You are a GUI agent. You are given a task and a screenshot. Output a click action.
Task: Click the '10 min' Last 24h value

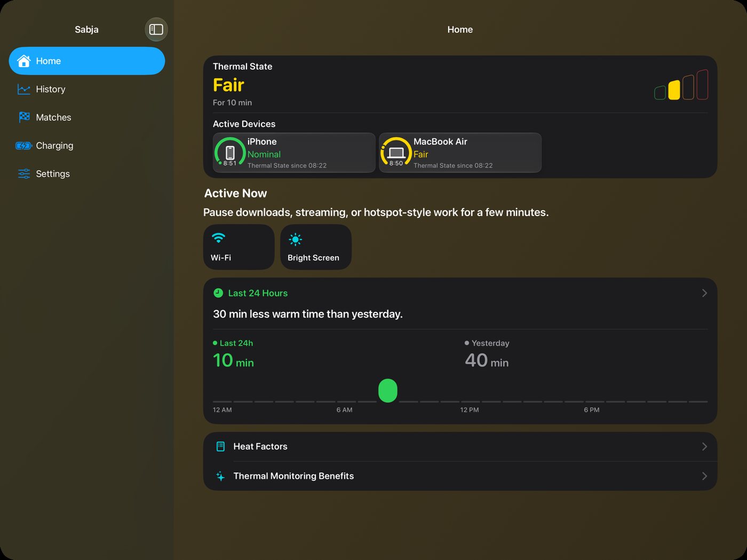[234, 361]
